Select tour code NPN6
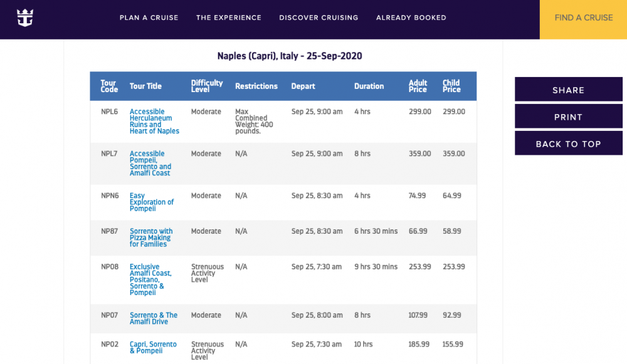Image resolution: width=627 pixels, height=364 pixels. pyautogui.click(x=110, y=195)
